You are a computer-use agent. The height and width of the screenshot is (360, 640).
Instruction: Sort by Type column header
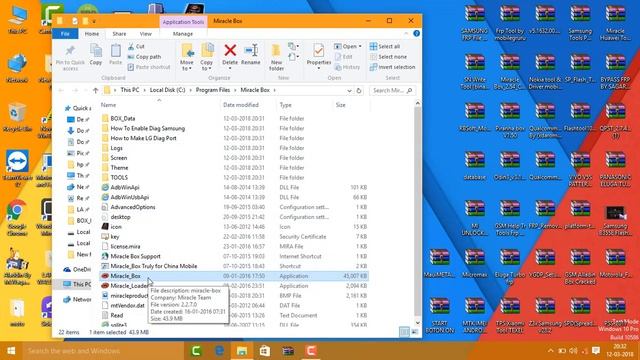pos(304,105)
